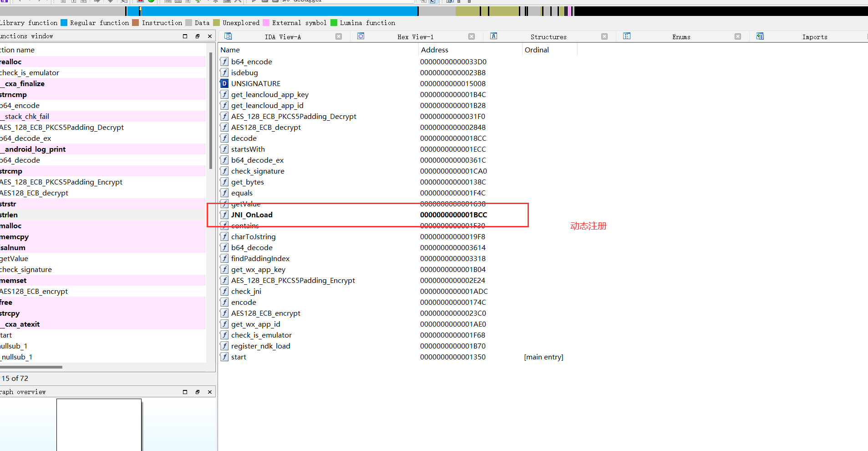Image resolution: width=868 pixels, height=451 pixels.
Task: Click the IDA View-A tab icon
Action: point(228,36)
